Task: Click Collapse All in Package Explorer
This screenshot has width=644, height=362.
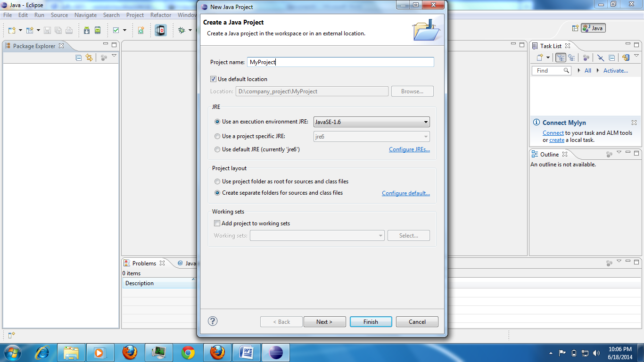Action: tap(79, 58)
